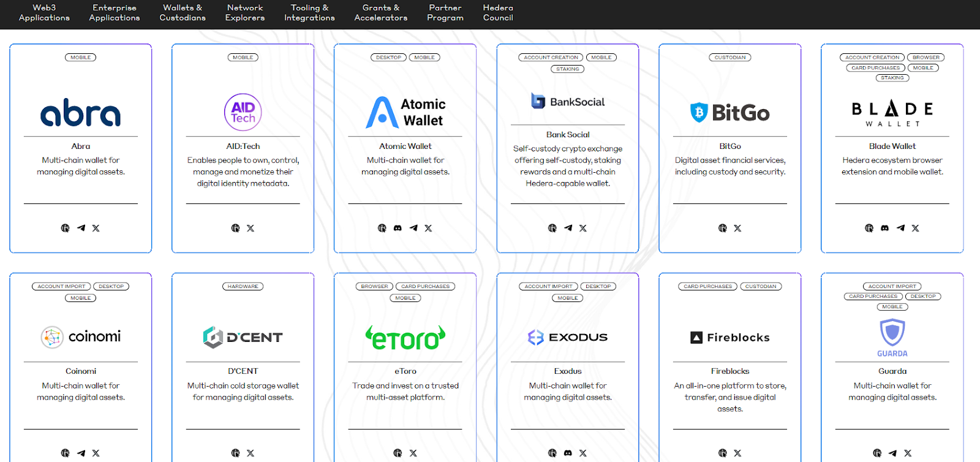The image size is (980, 462).
Task: Visit Fireblocks X profile icon
Action: (x=737, y=453)
